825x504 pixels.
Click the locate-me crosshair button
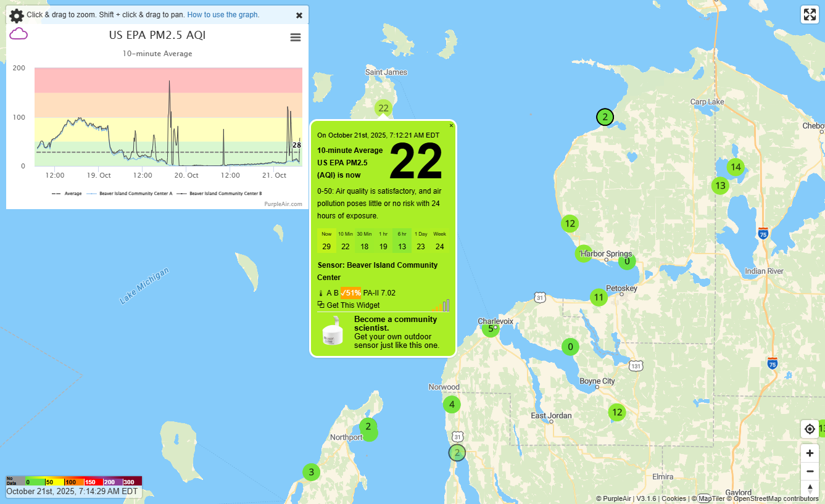(x=810, y=429)
